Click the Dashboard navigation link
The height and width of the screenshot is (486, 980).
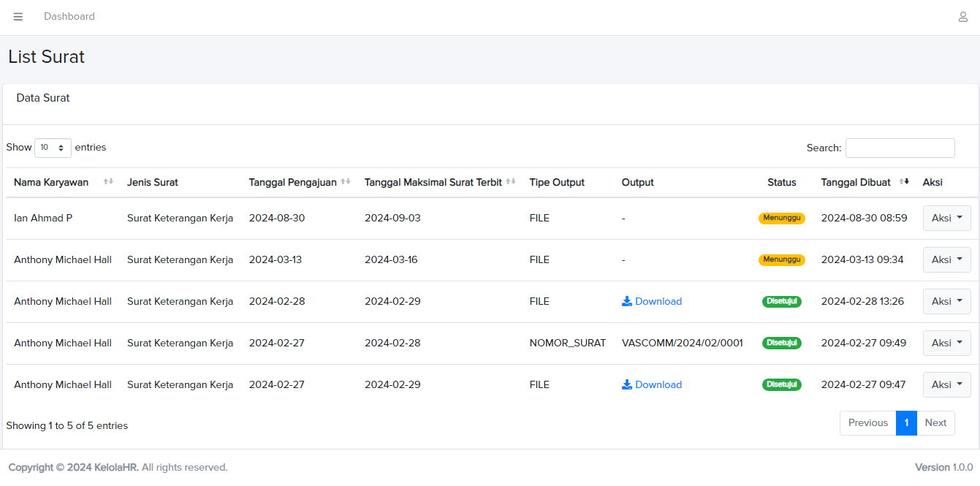69,17
